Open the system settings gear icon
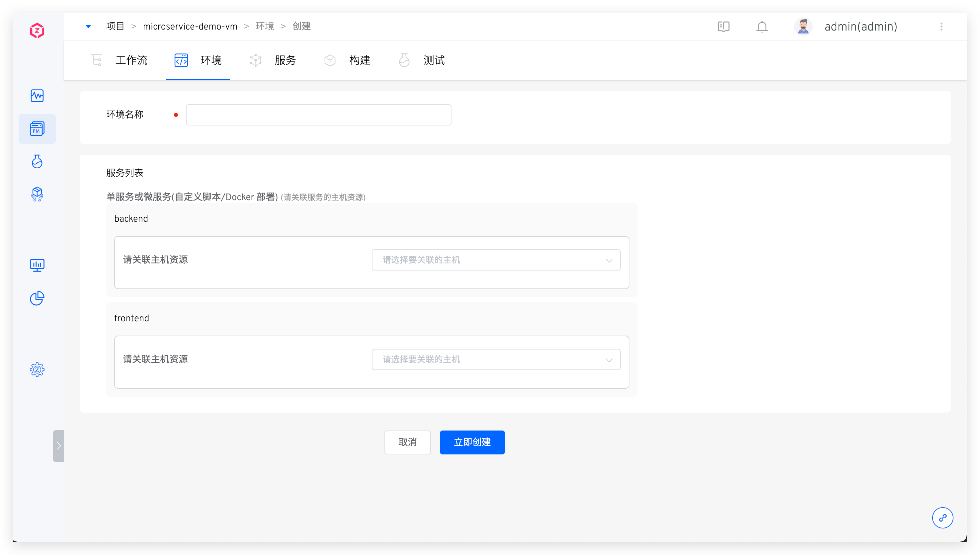This screenshot has width=980, height=555. tap(37, 369)
